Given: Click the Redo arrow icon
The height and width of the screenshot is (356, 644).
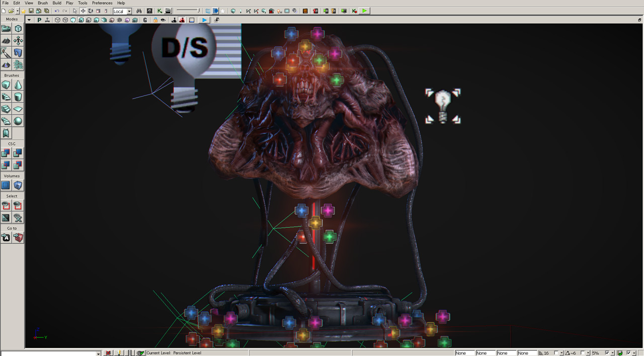Looking at the screenshot, I should pos(65,11).
